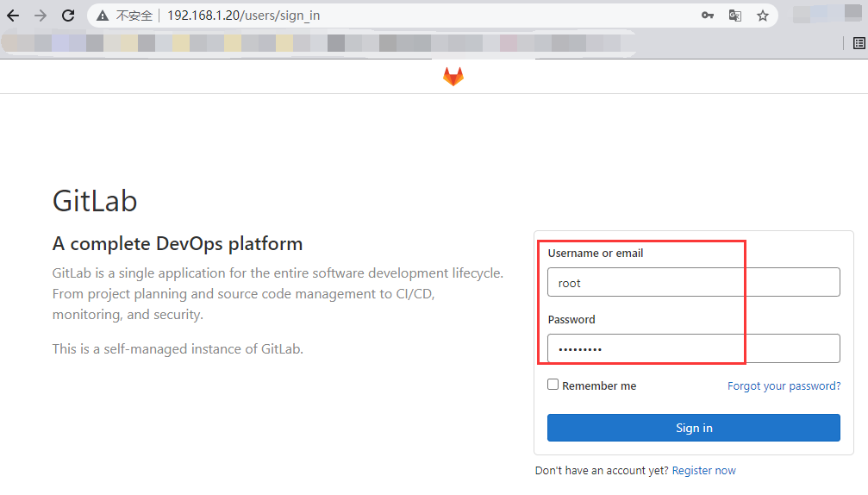Viewport: 868px width, 495px height.
Task: Click 'Don't have an account yet?' text
Action: click(x=602, y=471)
